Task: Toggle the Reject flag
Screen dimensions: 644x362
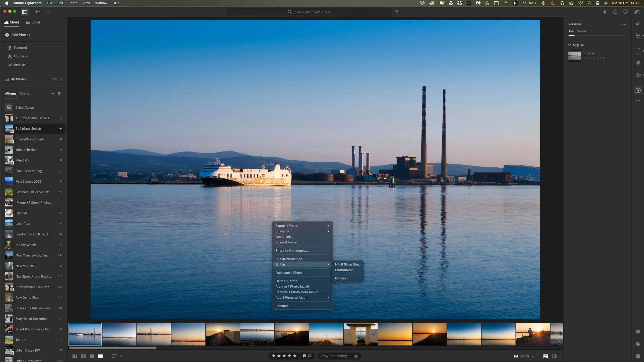Action: pyautogui.click(x=310, y=356)
